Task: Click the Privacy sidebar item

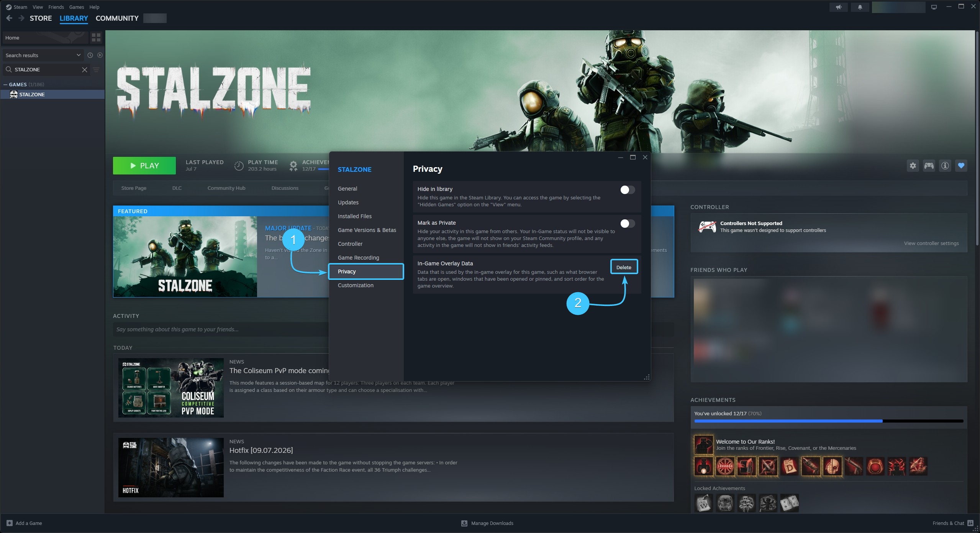Action: pyautogui.click(x=366, y=271)
